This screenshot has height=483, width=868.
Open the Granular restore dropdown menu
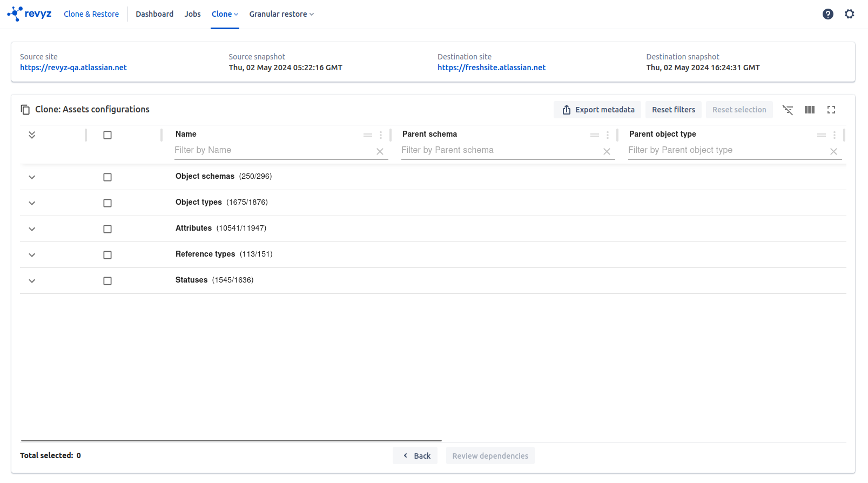[281, 14]
